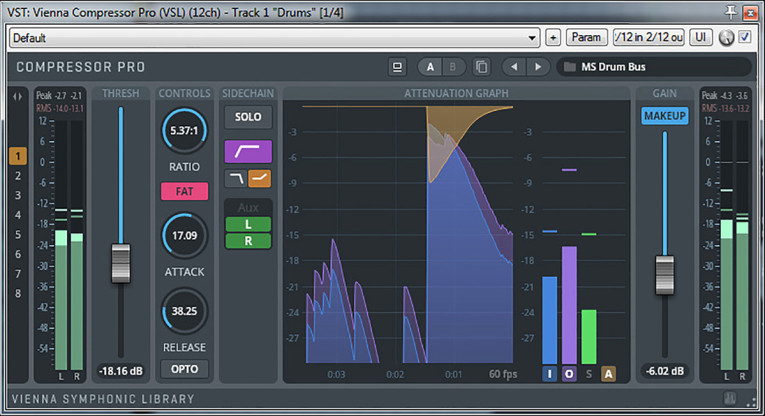Image resolution: width=765 pixels, height=416 pixels.
Task: Toggle the OPTO mode button
Action: [x=184, y=369]
